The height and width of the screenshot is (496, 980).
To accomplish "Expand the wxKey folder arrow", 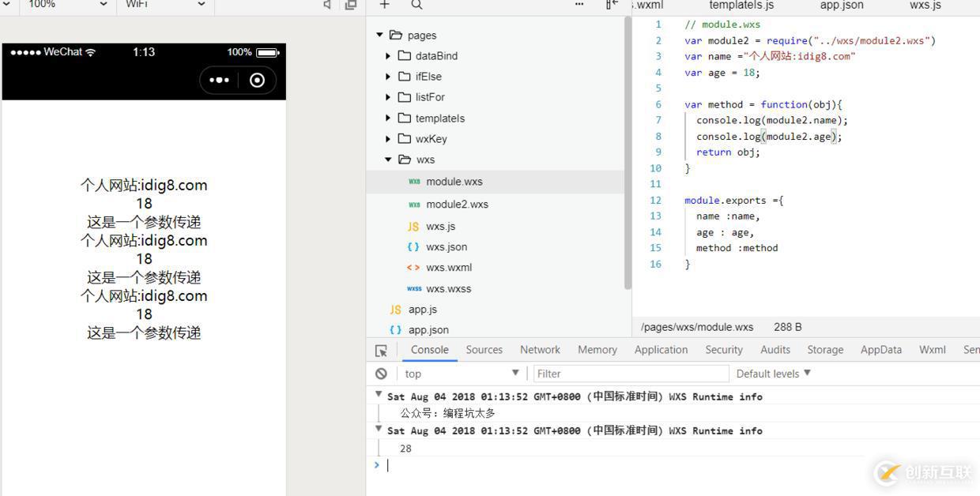I will 388,139.
